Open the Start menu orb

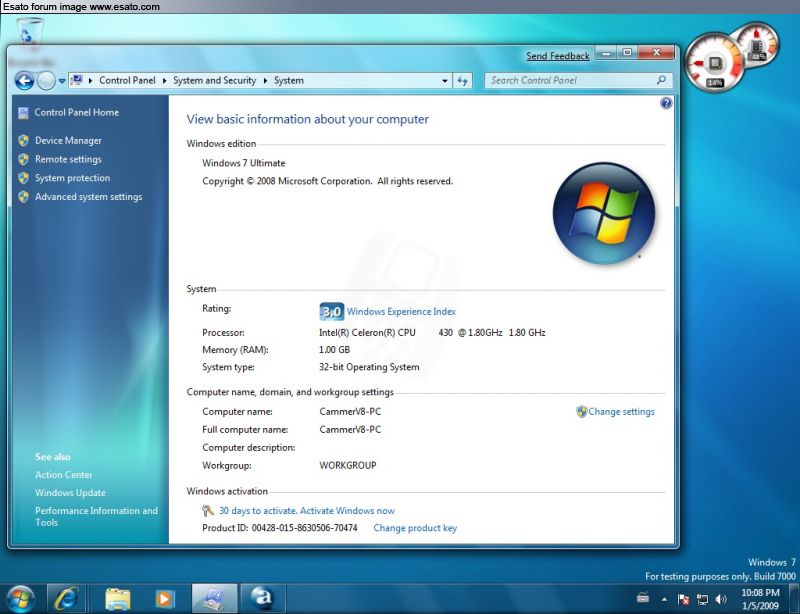click(20, 598)
